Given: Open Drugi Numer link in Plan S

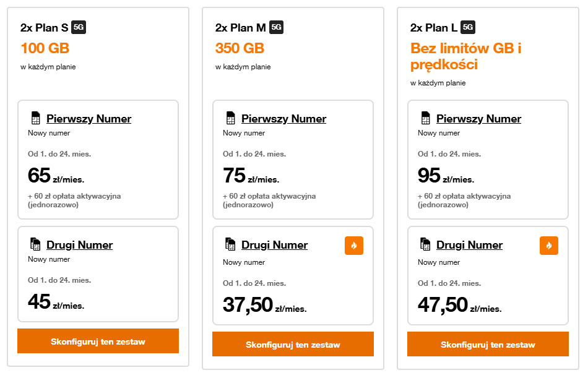Looking at the screenshot, I should coord(79,245).
